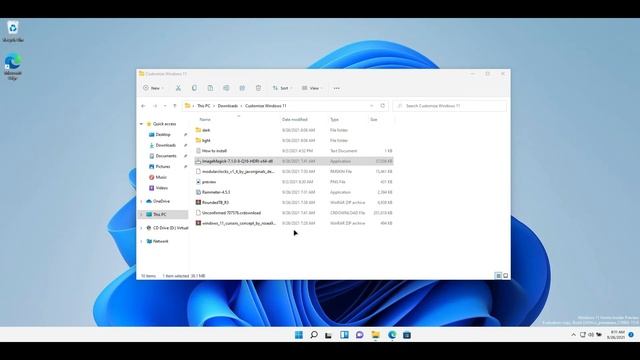Sort by the Size column header
640x360 pixels.
click(x=373, y=120)
